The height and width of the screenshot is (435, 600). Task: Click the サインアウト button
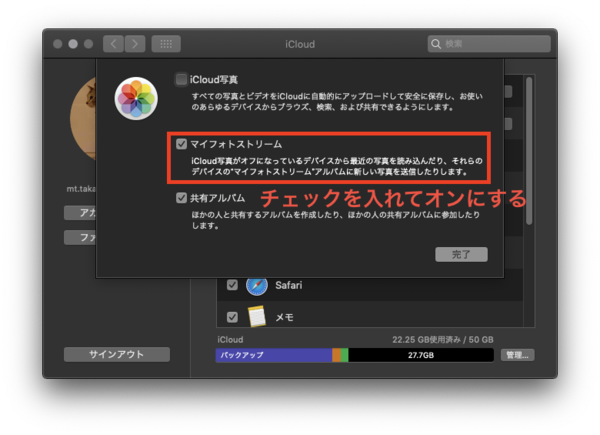117,354
